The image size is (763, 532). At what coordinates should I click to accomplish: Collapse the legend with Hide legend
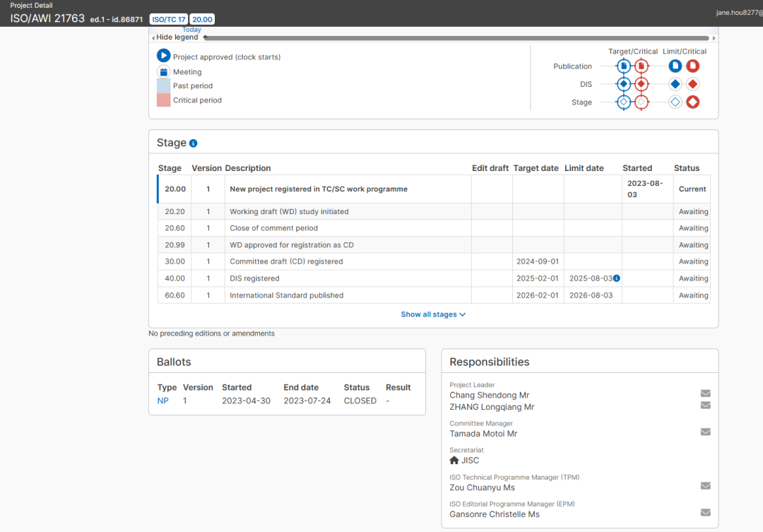[x=177, y=37]
